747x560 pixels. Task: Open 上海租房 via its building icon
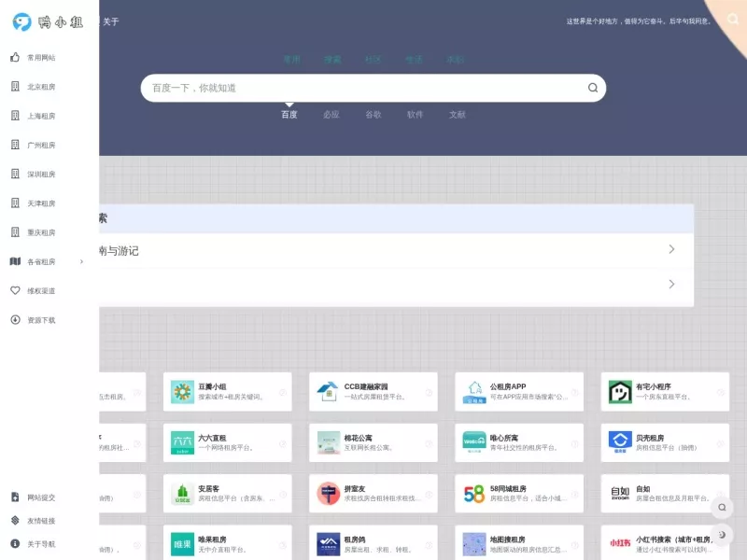[15, 116]
